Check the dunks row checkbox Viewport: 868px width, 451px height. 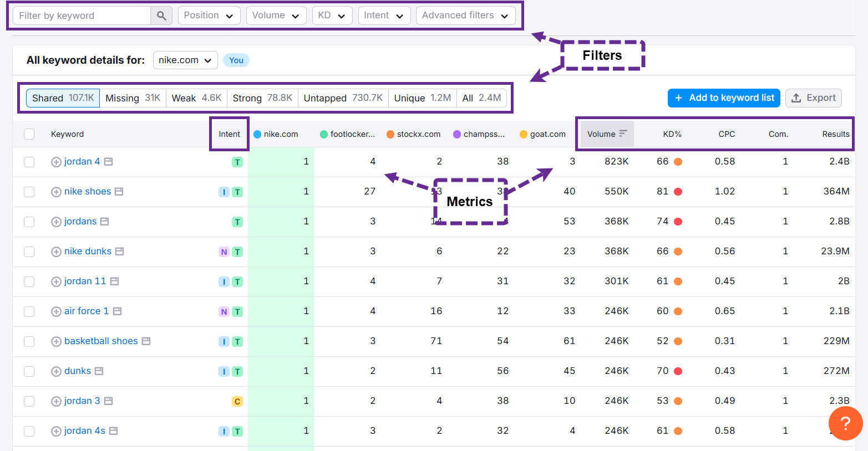[x=29, y=371]
